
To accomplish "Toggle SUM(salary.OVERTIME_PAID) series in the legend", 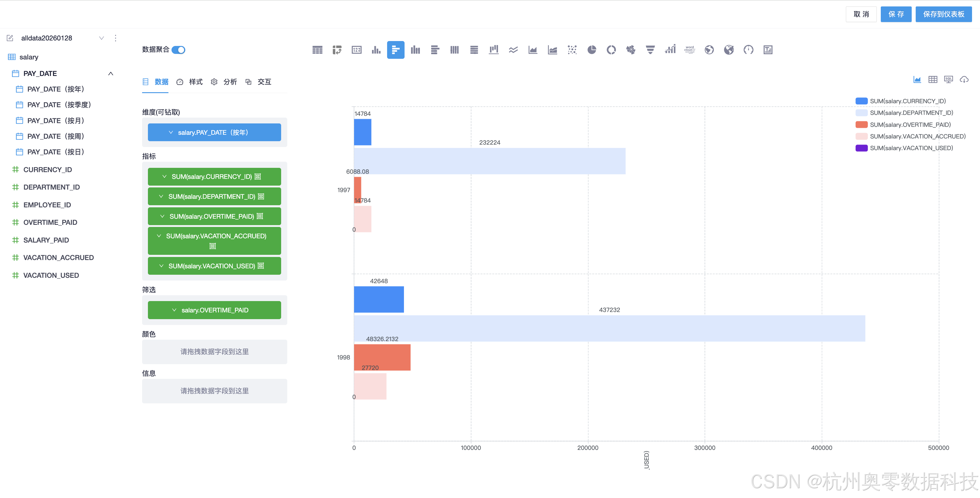I will pos(910,125).
